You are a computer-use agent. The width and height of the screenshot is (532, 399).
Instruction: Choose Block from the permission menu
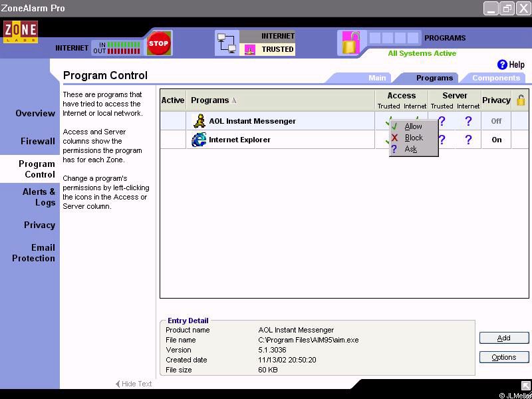click(x=414, y=138)
